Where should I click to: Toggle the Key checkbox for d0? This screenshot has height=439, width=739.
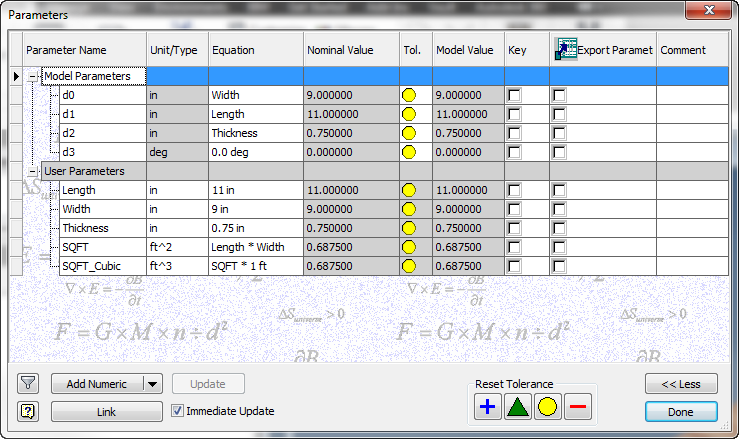click(x=514, y=95)
